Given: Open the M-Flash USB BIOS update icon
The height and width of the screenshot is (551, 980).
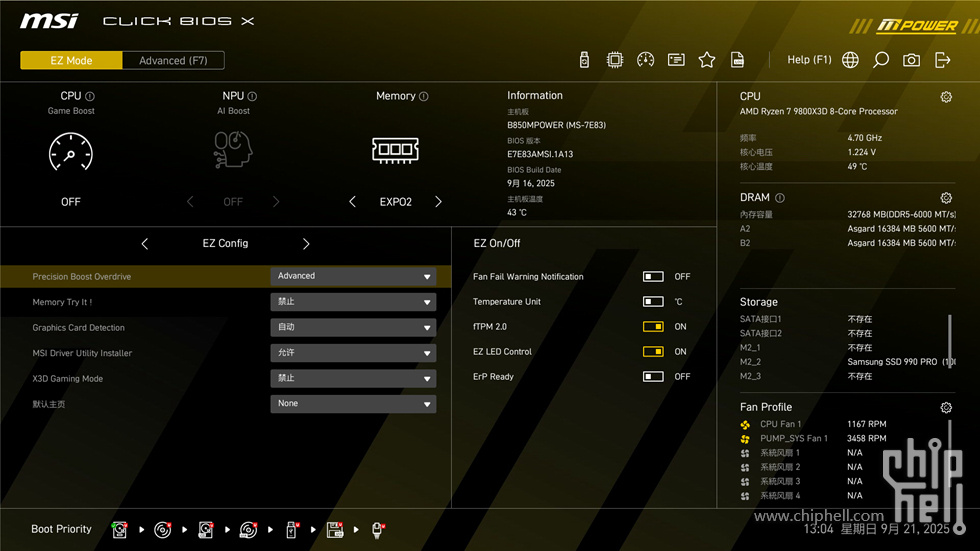Looking at the screenshot, I should click(584, 60).
